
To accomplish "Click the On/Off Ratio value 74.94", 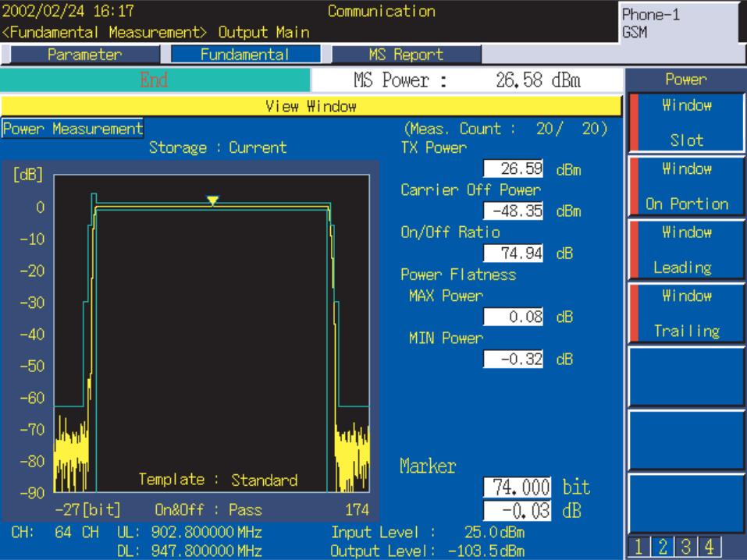I will [x=513, y=253].
